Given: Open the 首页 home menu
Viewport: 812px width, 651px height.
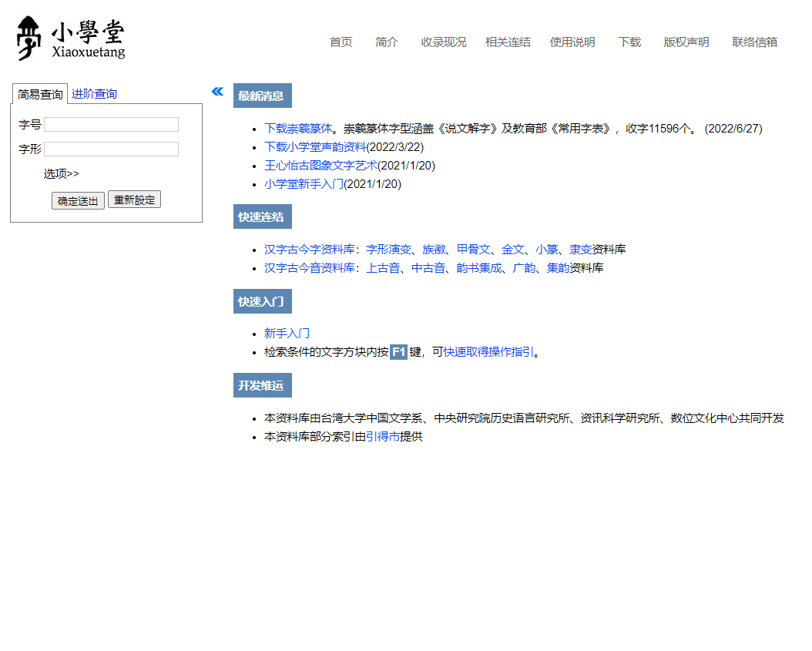Looking at the screenshot, I should click(341, 42).
